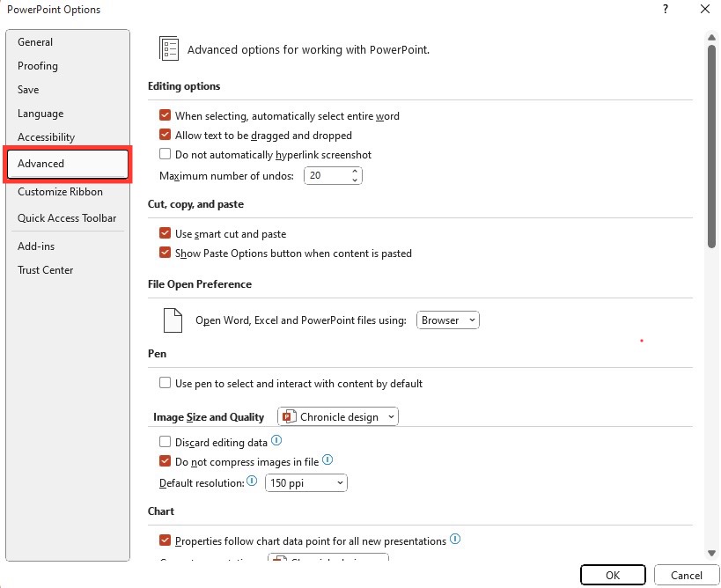The image size is (721, 588).
Task: Uncheck automatically select entire word option
Action: [166, 115]
